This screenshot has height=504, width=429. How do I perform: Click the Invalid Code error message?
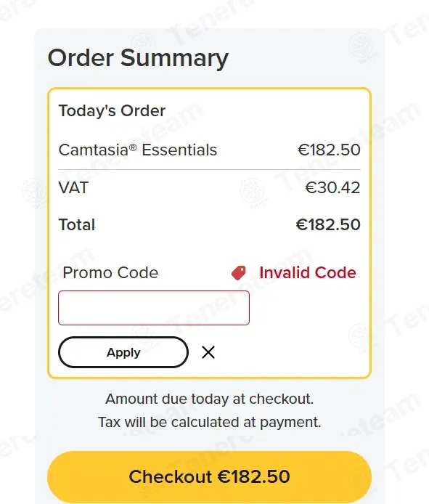click(308, 272)
